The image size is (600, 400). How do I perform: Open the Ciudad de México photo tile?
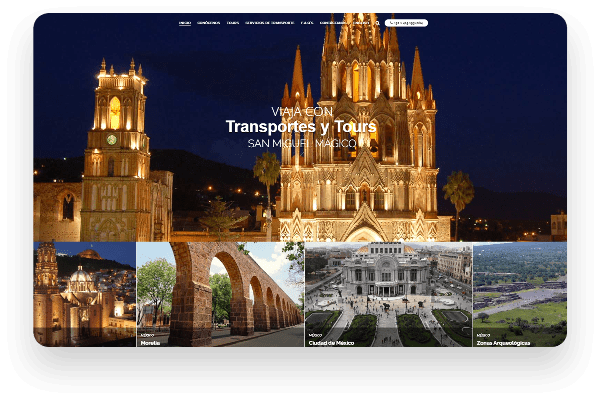388,290
